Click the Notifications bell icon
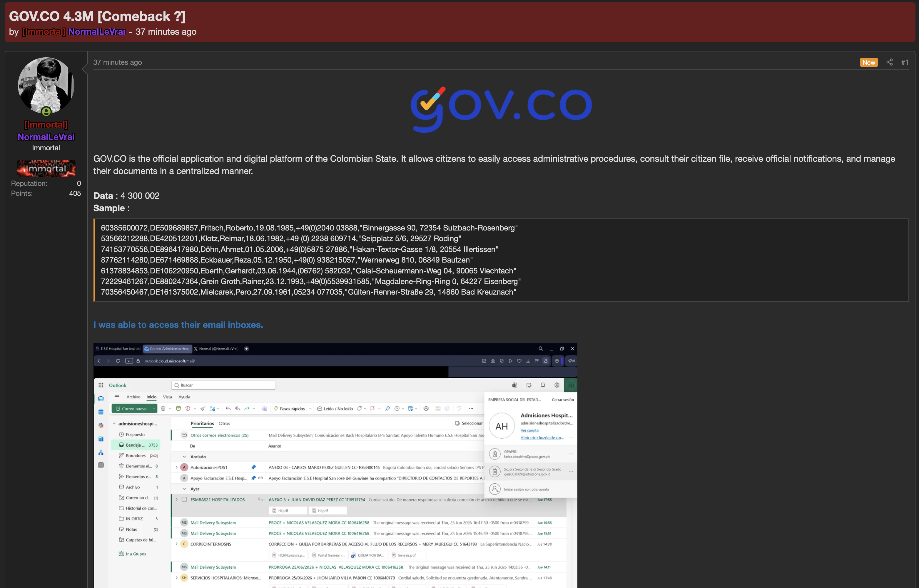 [x=542, y=385]
